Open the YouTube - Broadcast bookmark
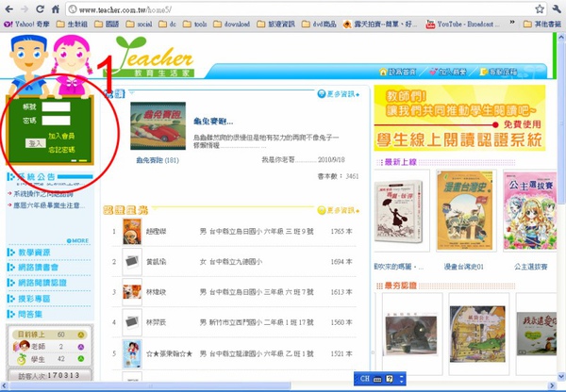Image resolution: width=566 pixels, height=392 pixels. [463, 24]
